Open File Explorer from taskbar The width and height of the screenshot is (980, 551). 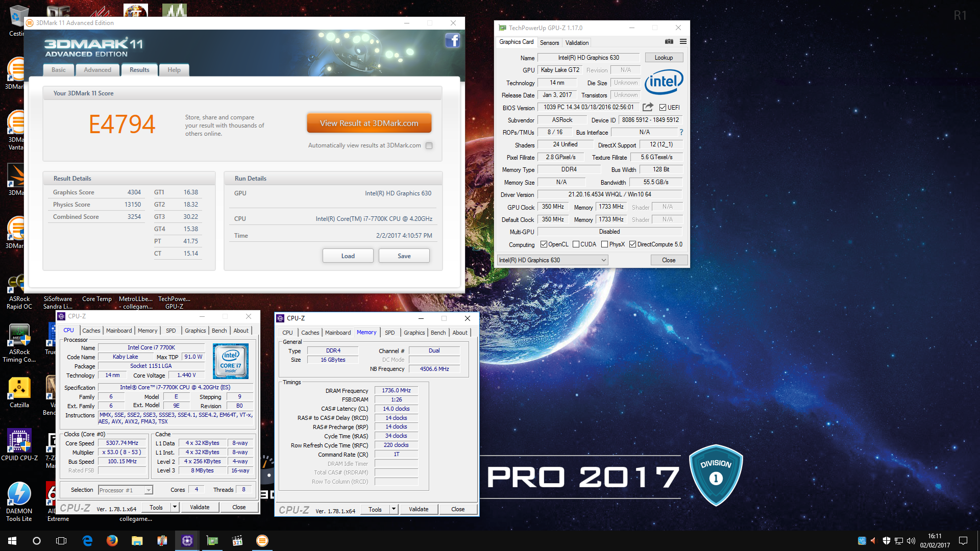(137, 541)
